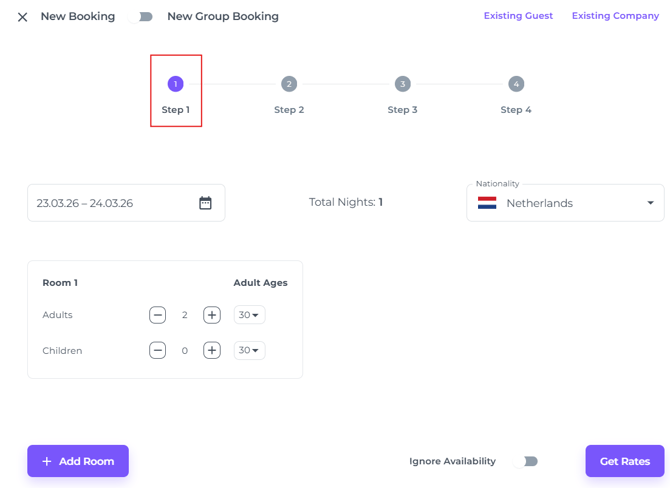
Task: Click the booking date range field
Action: point(110,203)
